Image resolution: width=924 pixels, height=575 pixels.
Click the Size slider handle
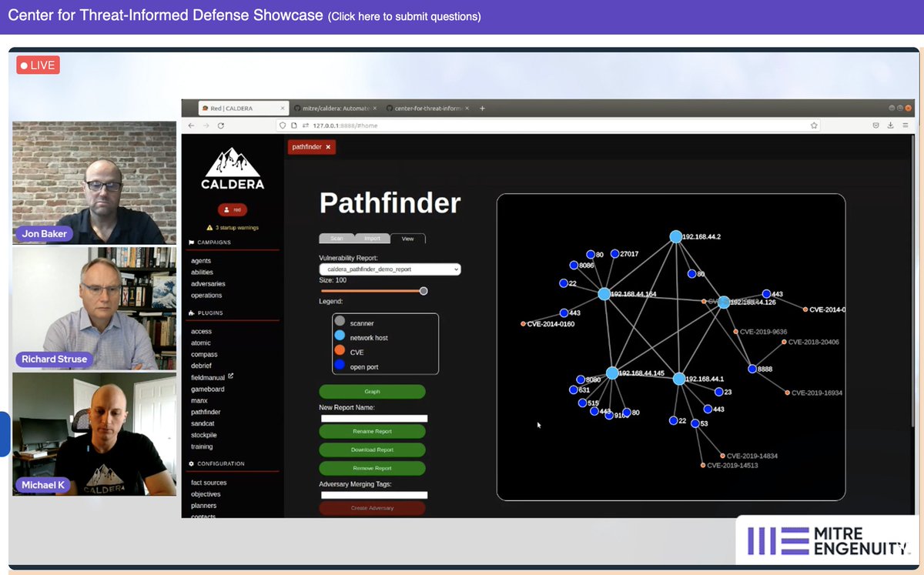[423, 291]
